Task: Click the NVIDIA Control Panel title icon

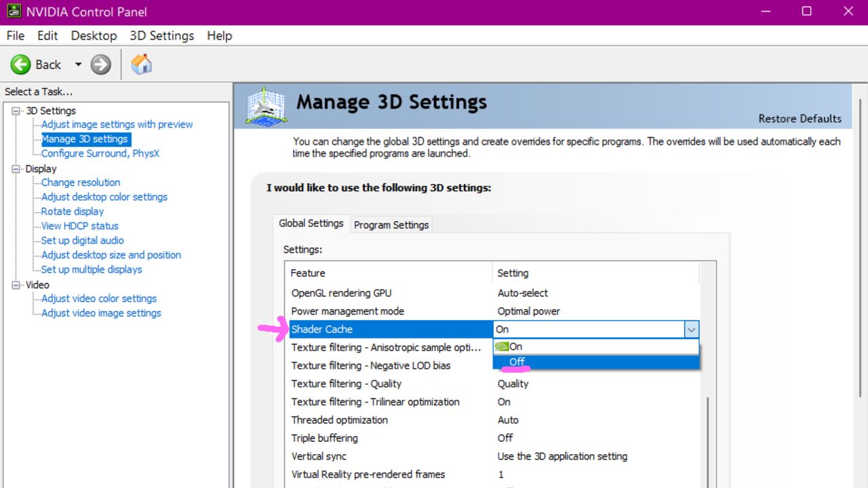Action: (13, 12)
